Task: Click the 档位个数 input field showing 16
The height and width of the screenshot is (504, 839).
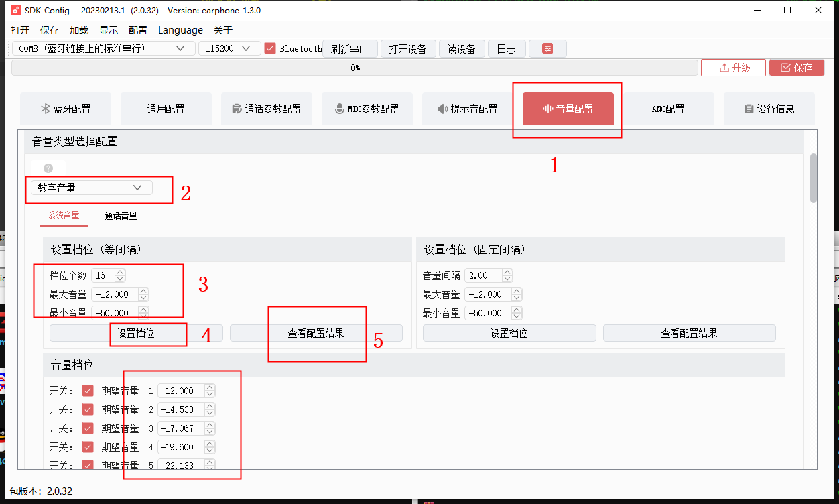Action: coord(109,275)
